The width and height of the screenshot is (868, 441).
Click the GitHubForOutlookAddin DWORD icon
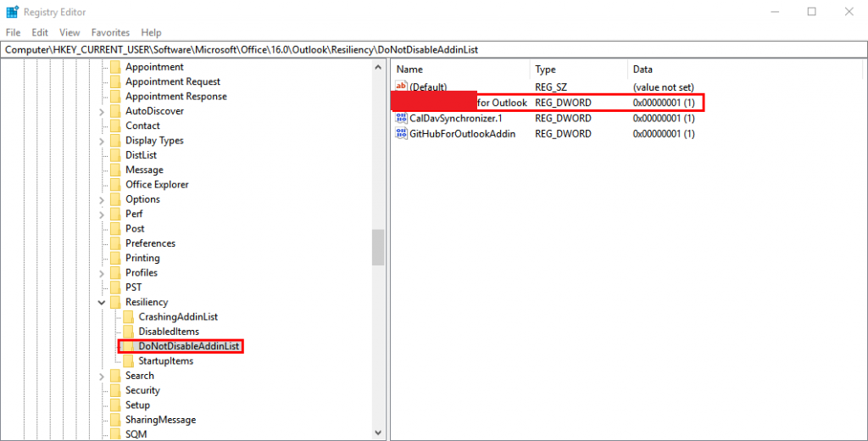[401, 133]
